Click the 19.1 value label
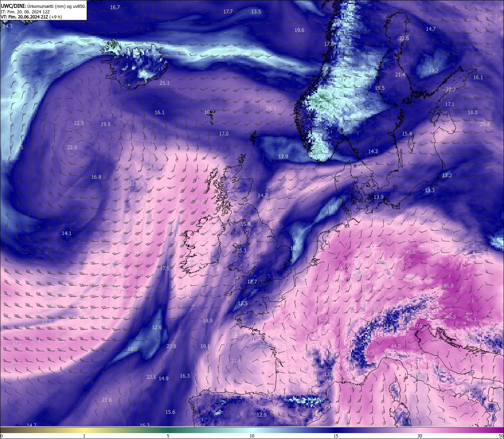This screenshot has width=504, height=439. (205, 346)
